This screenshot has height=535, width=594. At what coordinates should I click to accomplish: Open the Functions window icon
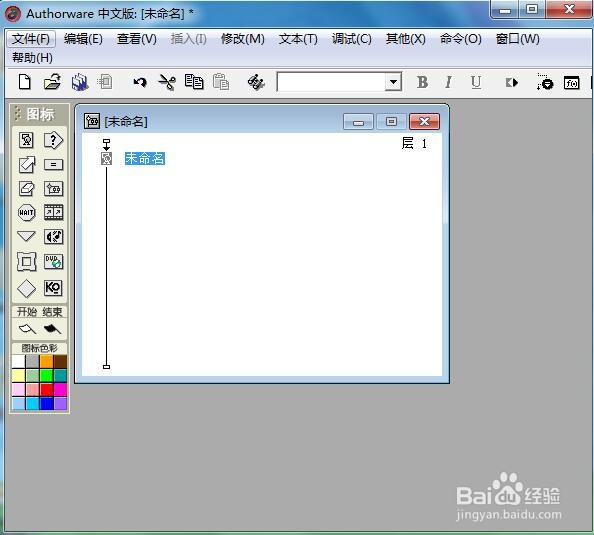pyautogui.click(x=571, y=83)
